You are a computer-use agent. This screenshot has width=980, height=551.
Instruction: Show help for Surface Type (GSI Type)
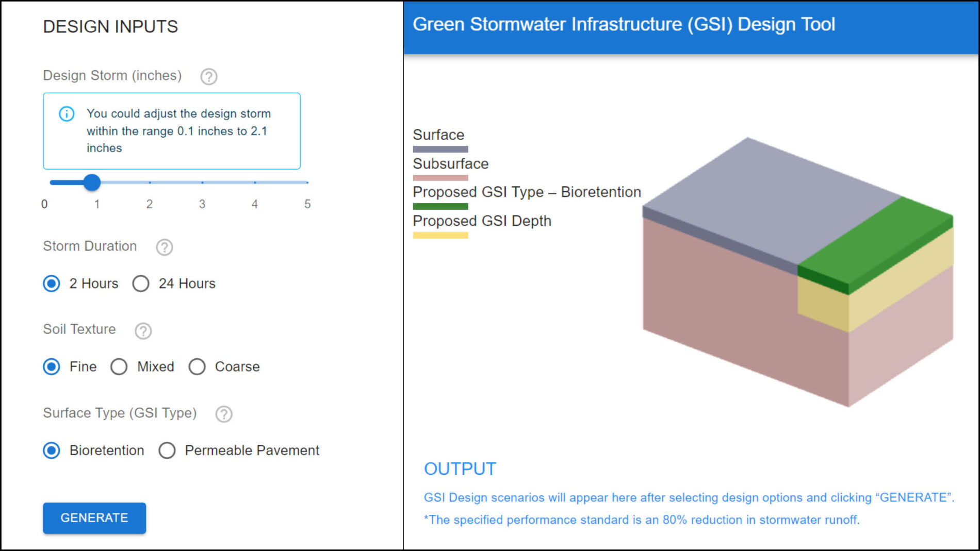[224, 414]
